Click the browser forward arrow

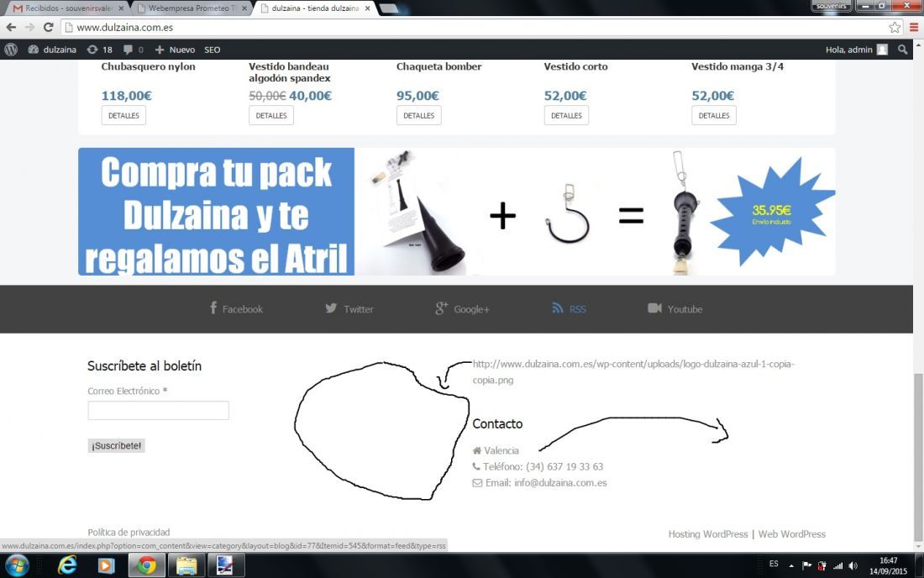click(x=29, y=27)
